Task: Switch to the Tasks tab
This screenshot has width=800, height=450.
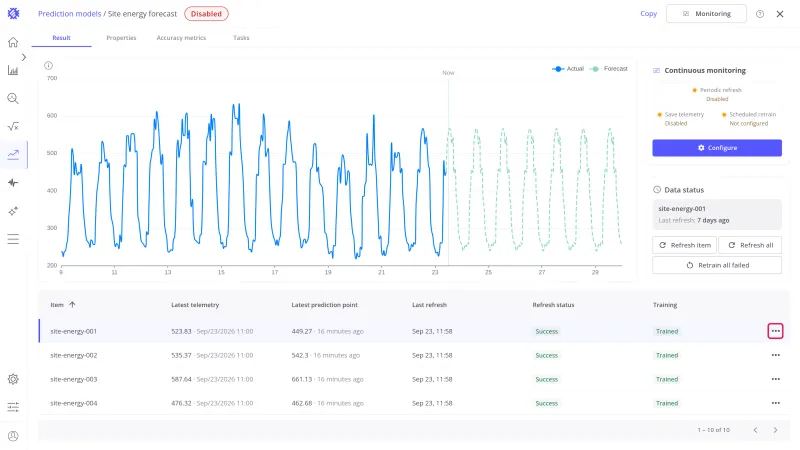Action: tap(241, 38)
